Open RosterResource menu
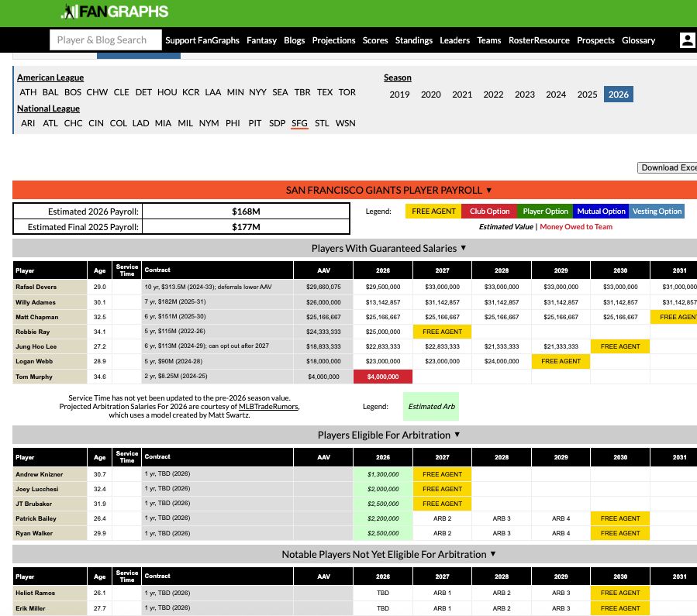Screen dimensions: 697x616 pyautogui.click(x=539, y=40)
